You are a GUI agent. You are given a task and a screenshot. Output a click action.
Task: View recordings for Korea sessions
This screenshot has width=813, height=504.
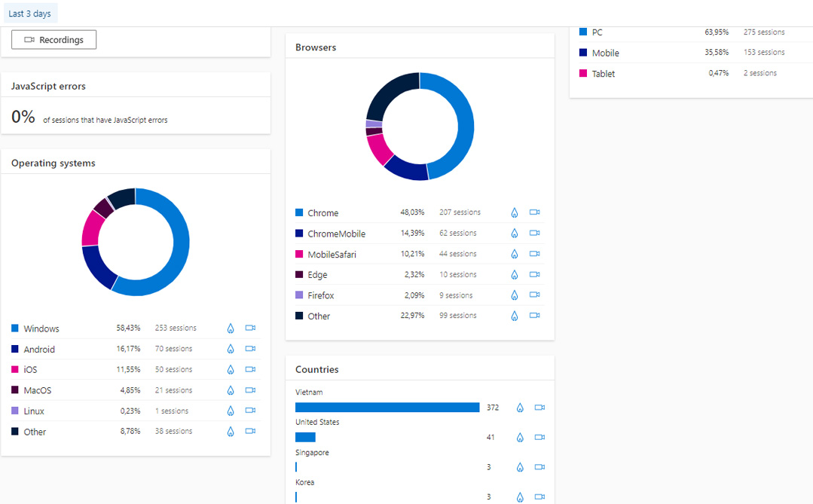point(539,496)
